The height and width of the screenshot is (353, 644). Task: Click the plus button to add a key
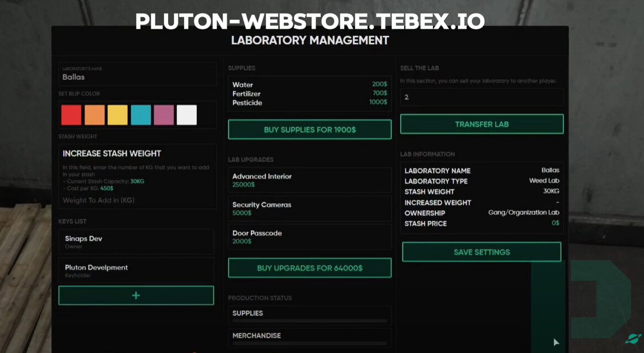[136, 295]
